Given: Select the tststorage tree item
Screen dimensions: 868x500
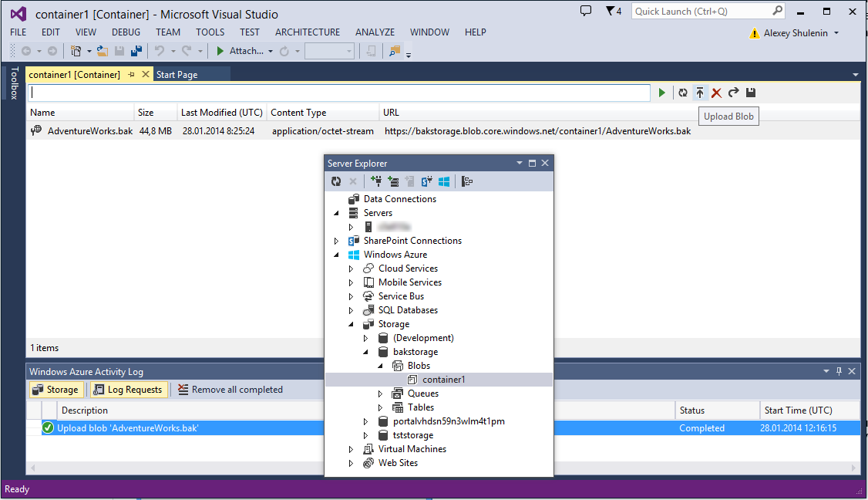Looking at the screenshot, I should point(413,435).
